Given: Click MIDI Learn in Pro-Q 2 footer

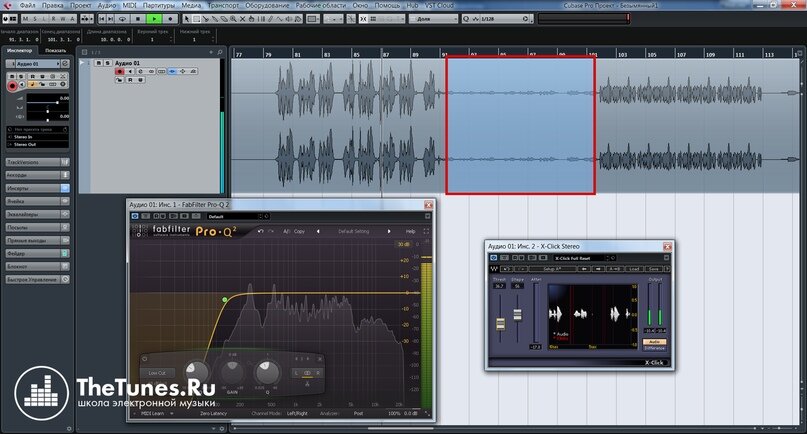Looking at the screenshot, I should (x=153, y=413).
